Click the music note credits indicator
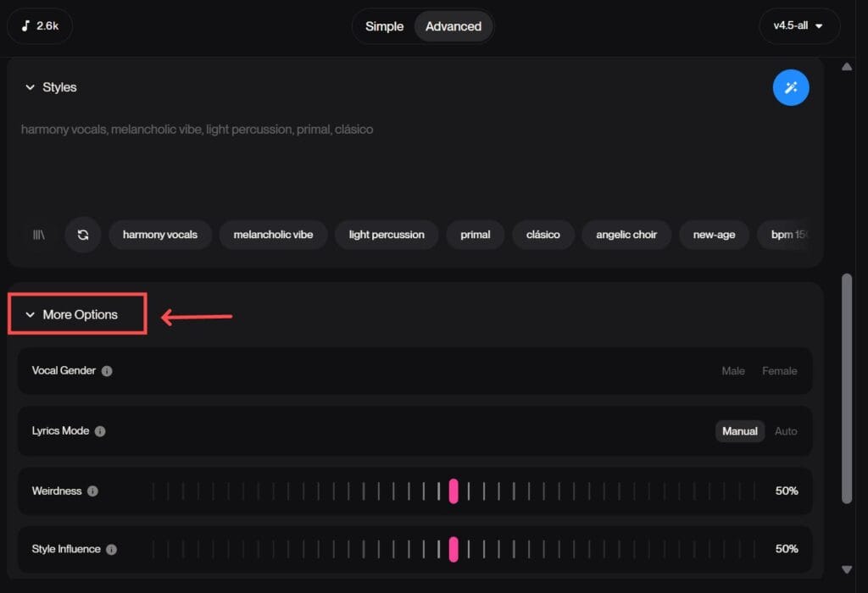Image resolution: width=868 pixels, height=593 pixels. pyautogui.click(x=40, y=26)
